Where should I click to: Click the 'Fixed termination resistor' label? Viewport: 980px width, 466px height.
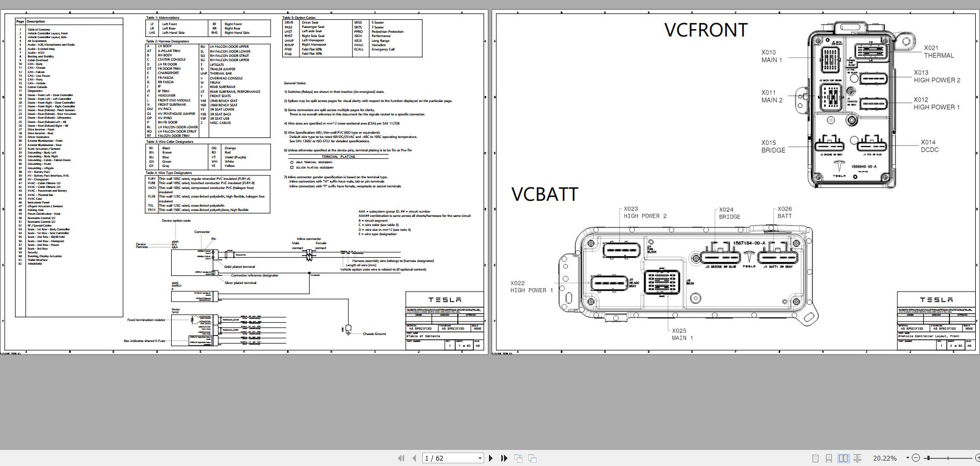[146, 320]
